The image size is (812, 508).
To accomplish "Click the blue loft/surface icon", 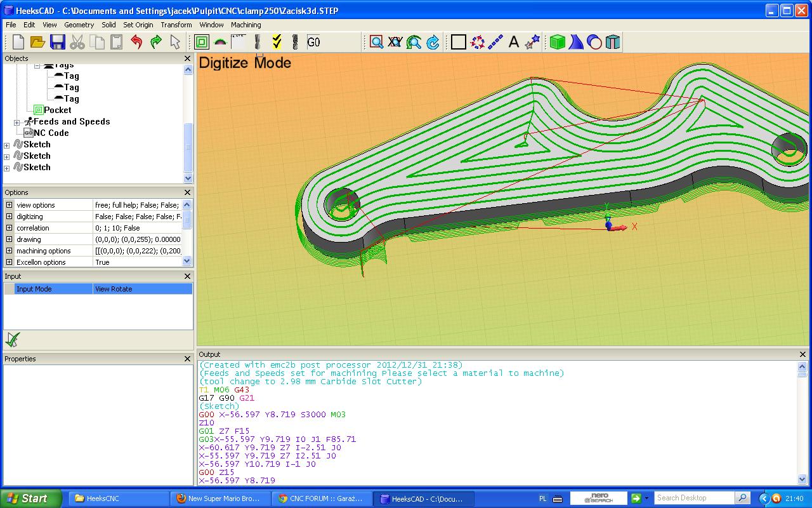I will coord(576,42).
